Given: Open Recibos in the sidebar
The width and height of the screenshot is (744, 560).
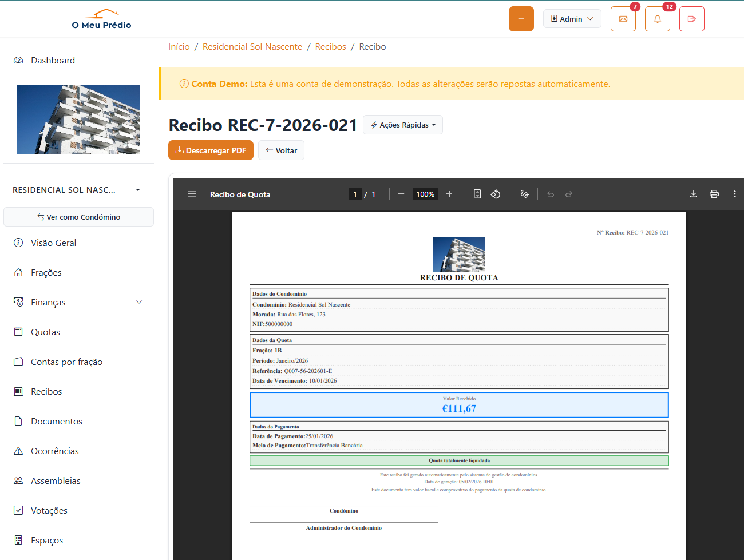Looking at the screenshot, I should point(46,392).
